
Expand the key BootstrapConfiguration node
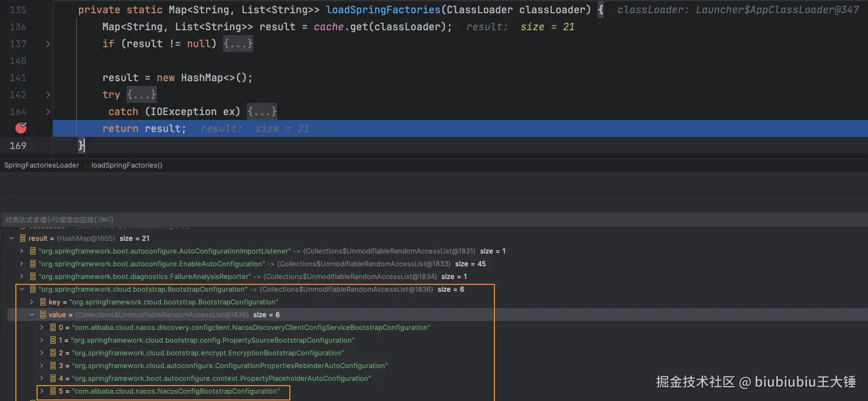click(32, 302)
